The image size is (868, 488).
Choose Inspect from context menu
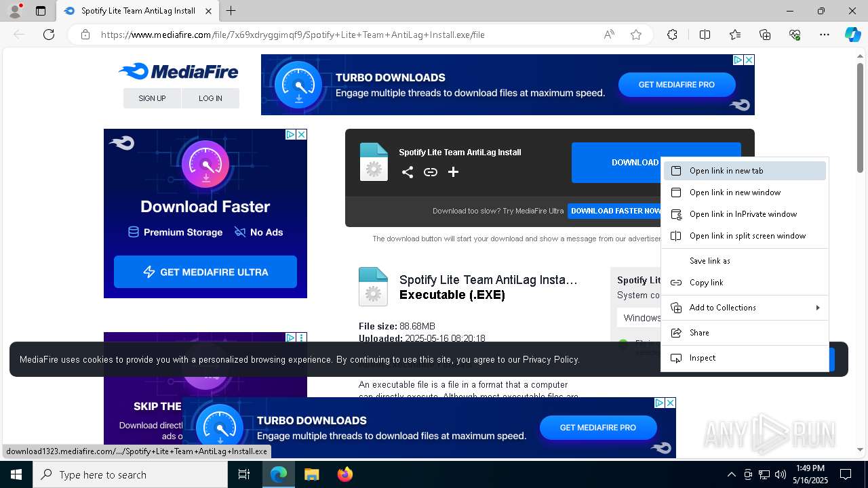point(745,358)
